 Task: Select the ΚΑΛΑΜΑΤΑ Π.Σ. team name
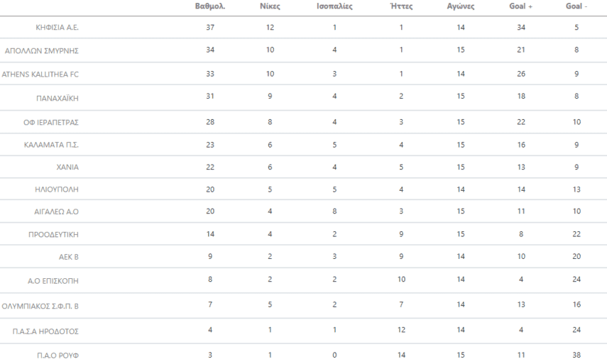point(52,145)
